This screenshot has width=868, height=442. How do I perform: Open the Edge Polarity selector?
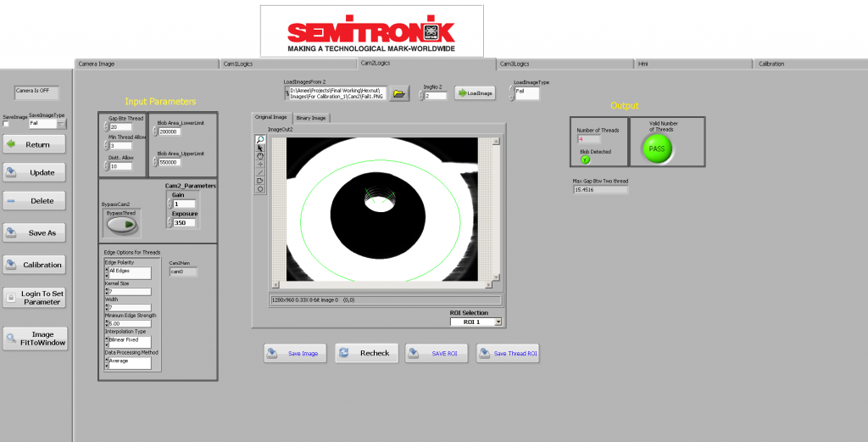tap(130, 272)
